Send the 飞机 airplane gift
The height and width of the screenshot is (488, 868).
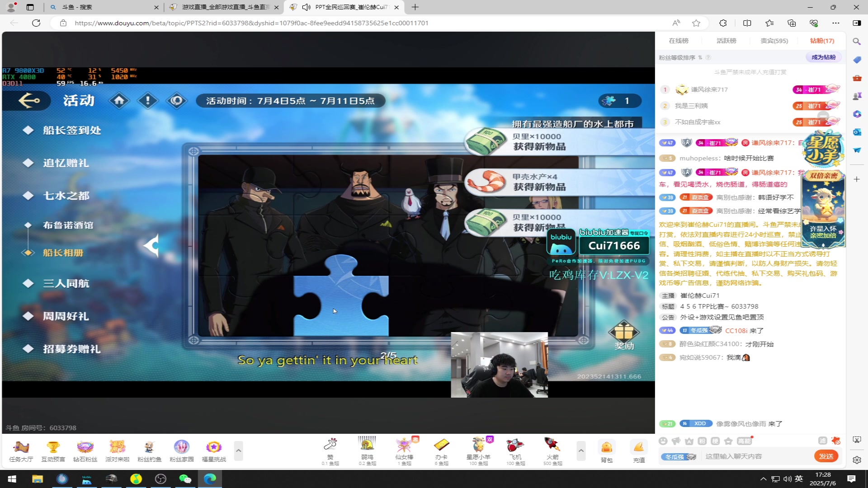coord(515,450)
